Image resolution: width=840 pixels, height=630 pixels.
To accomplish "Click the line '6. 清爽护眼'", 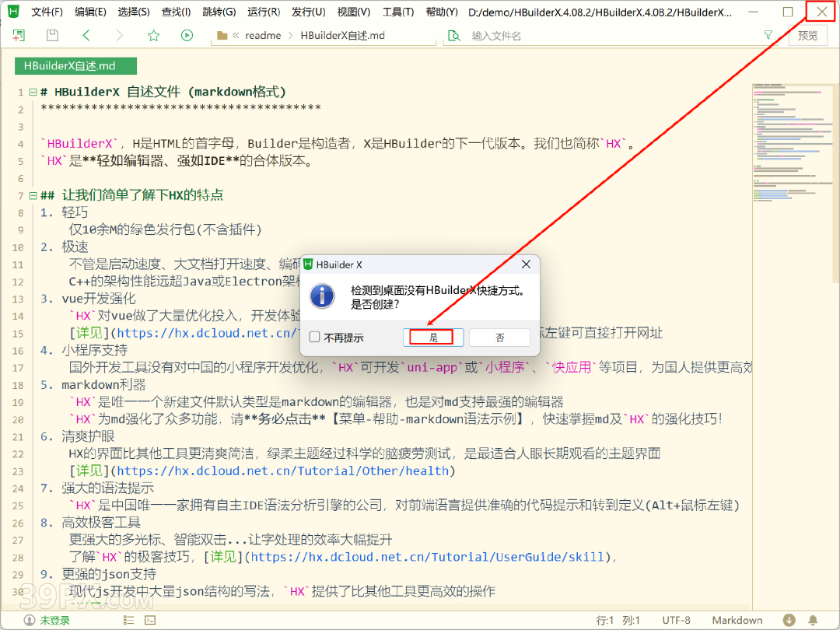I will (77, 436).
